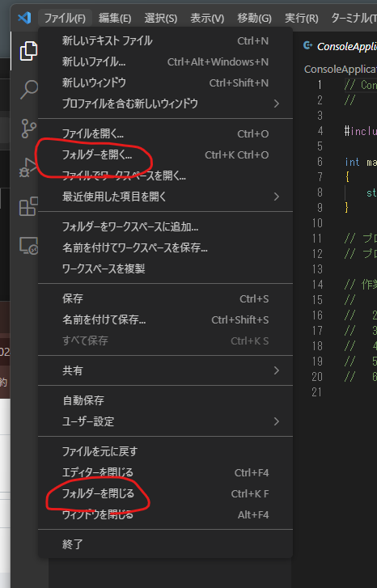
Task: Open the 選択(S) menu
Action: click(x=160, y=18)
